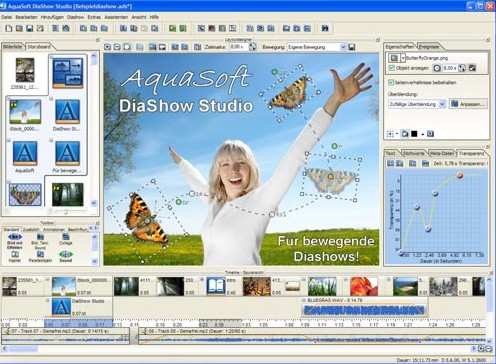This screenshot has width=496, height=364.
Task: Click the new document icon in toolbar
Action: click(x=9, y=29)
